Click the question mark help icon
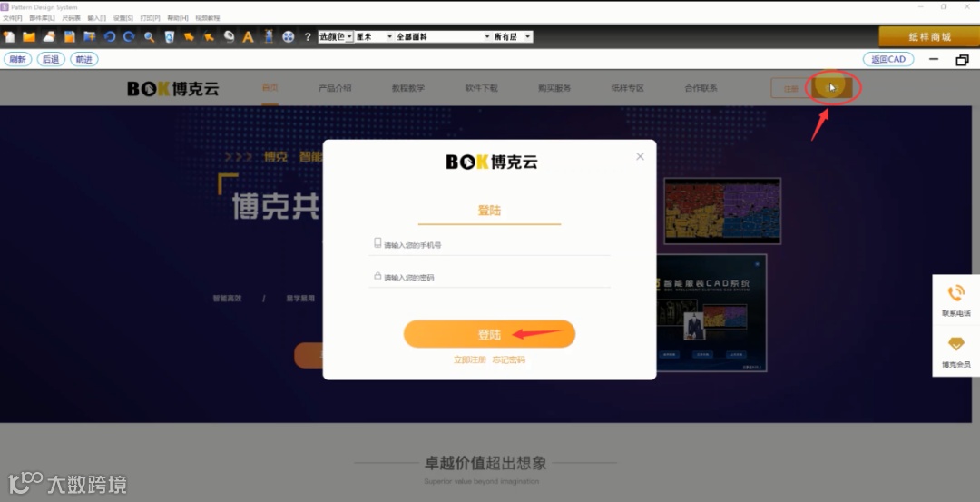Image resolution: width=980 pixels, height=502 pixels. point(308,37)
